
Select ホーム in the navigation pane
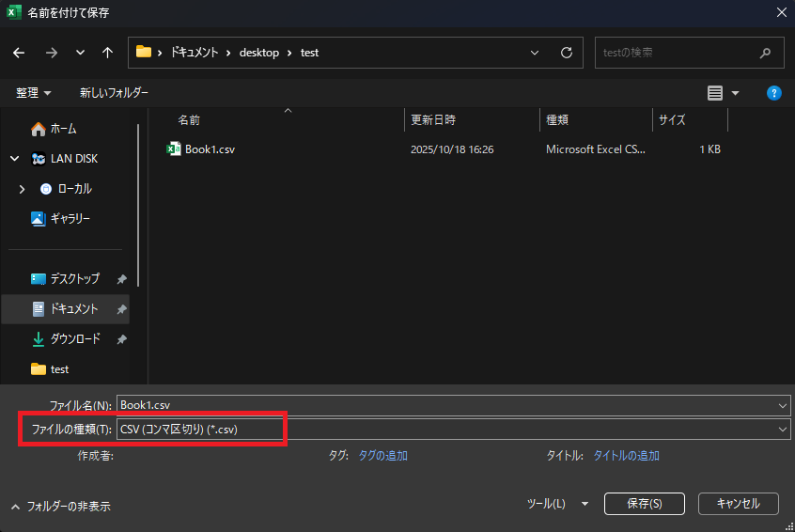(x=63, y=130)
